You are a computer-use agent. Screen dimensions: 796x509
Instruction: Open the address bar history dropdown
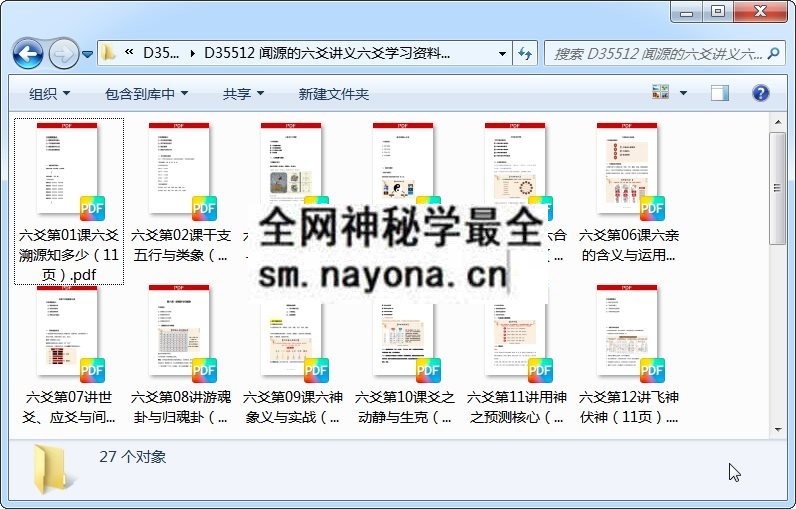tap(502, 53)
